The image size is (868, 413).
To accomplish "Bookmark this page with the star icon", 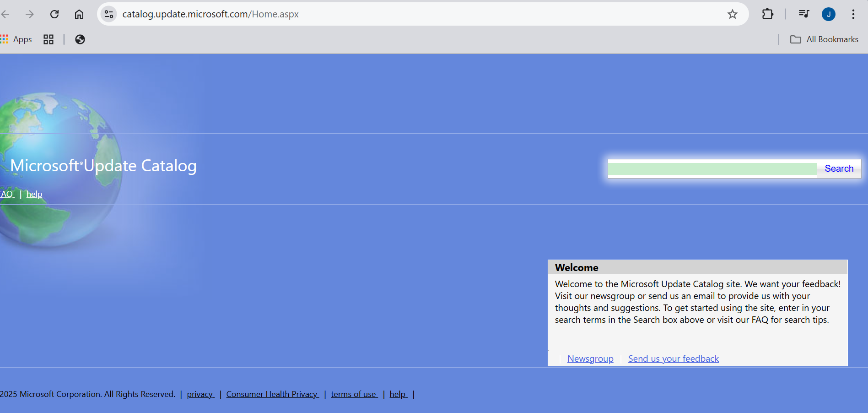I will coord(733,14).
